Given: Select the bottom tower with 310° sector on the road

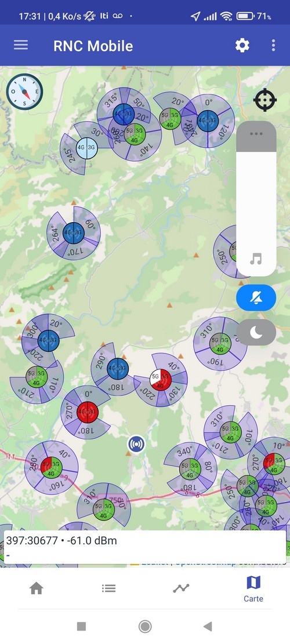Looking at the screenshot, I should [x=103, y=510].
